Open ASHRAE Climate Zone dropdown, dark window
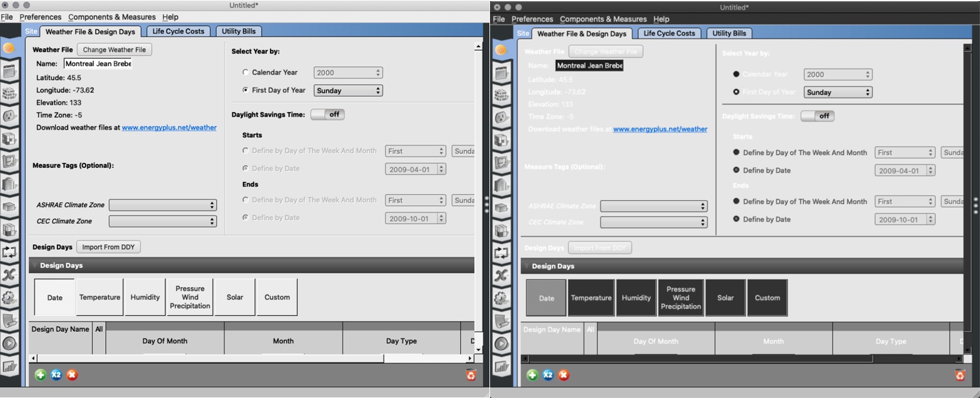Viewport: 980px width, 398px height. 654,206
